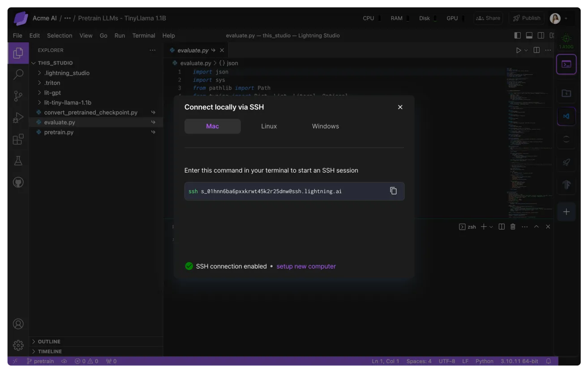Open the File menu
This screenshot has height=373, width=588.
(x=17, y=35)
